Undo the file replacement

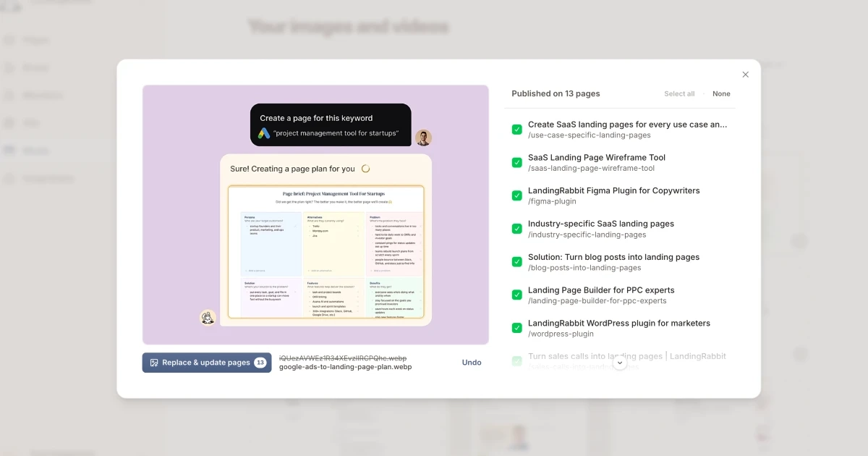pos(472,363)
